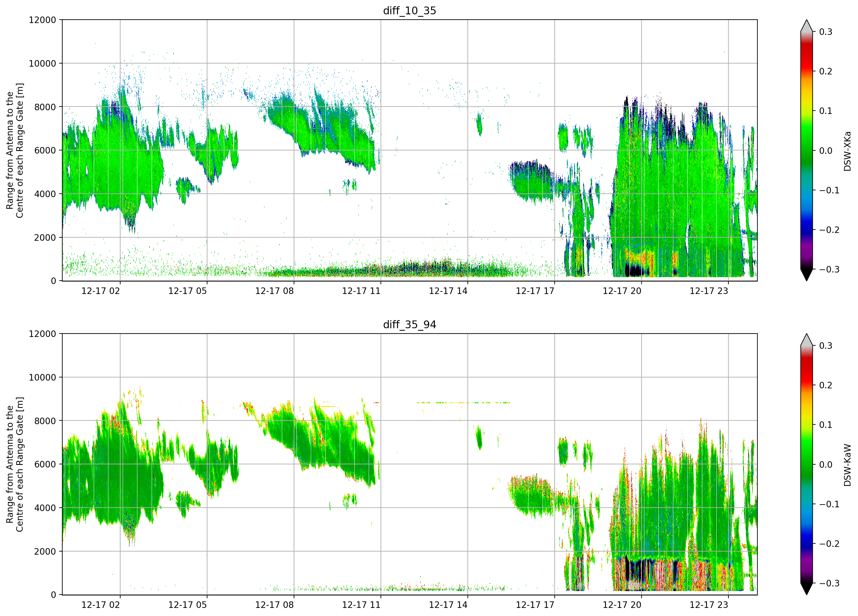Click 8000 tick on diff_35_94 y-axis
Image resolution: width=858 pixels, height=616 pixels.
pyautogui.click(x=45, y=421)
